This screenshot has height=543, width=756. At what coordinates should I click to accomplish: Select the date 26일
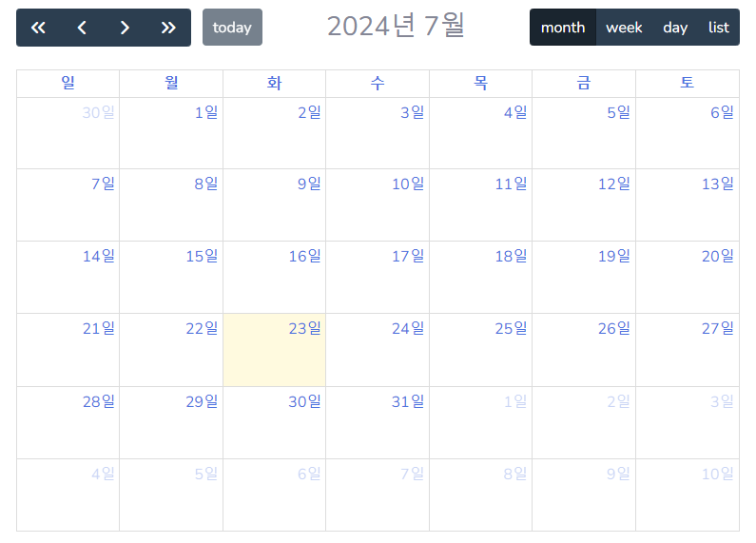[x=614, y=328]
